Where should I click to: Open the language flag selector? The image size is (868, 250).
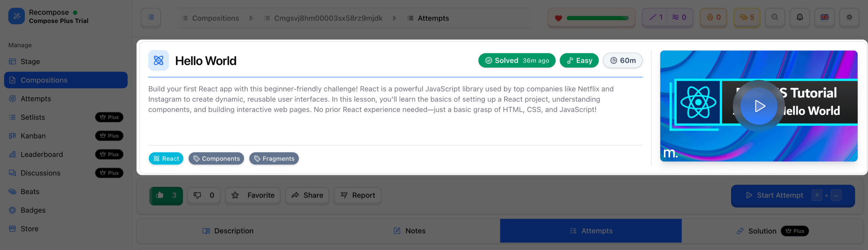(824, 18)
